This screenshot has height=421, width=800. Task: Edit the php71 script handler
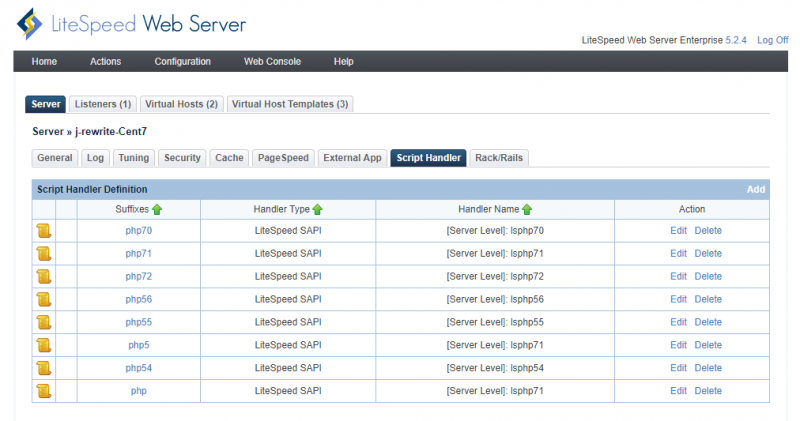678,254
